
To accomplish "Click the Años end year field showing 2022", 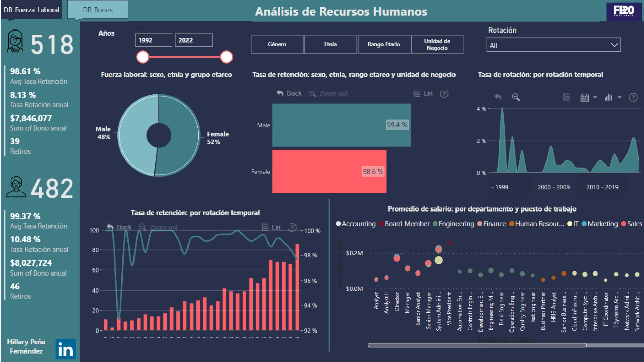I will [x=194, y=40].
